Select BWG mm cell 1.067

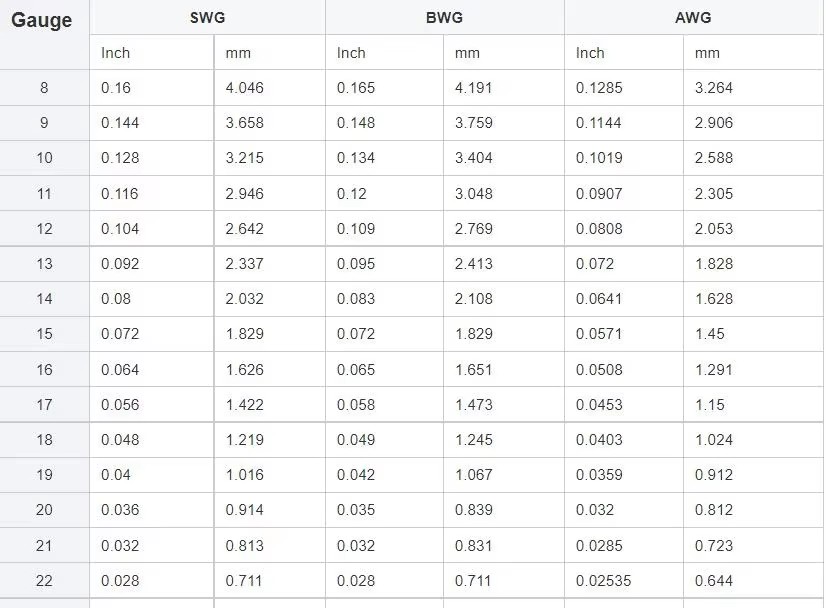474,475
